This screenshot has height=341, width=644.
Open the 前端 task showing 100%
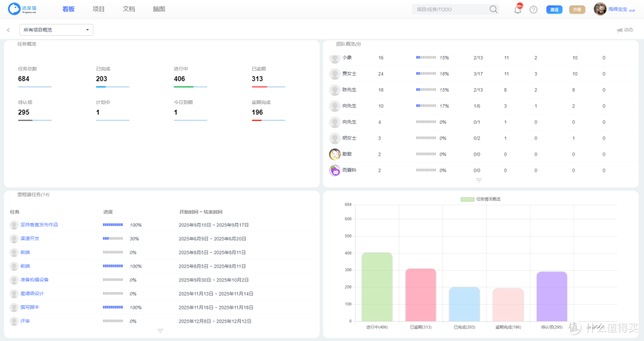pyautogui.click(x=25, y=266)
